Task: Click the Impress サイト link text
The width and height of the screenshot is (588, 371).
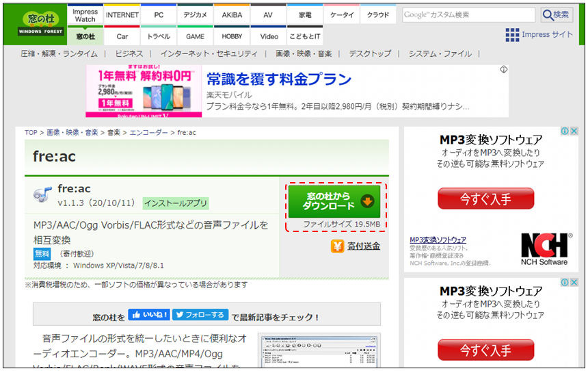Action: click(547, 34)
